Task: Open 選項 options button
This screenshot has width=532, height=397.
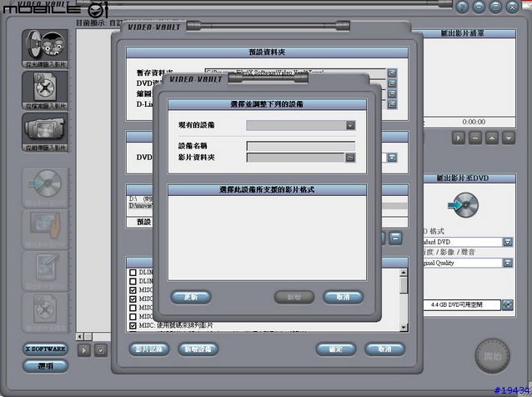Action: [x=46, y=366]
